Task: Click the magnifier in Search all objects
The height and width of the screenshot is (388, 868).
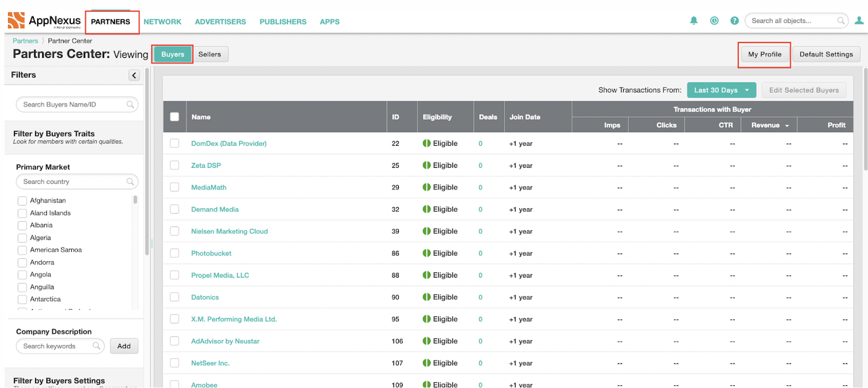Action: coord(841,21)
